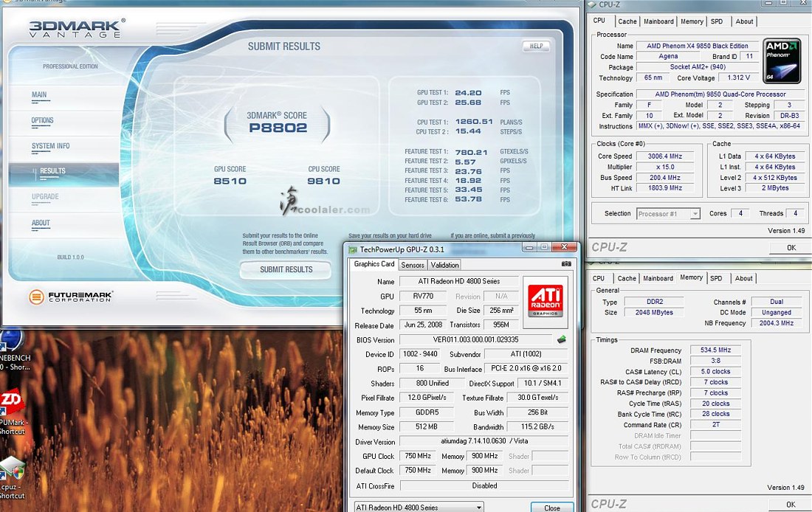The width and height of the screenshot is (812, 512).
Task: Click the GPU Clock '750 MHz' value
Action: click(417, 456)
